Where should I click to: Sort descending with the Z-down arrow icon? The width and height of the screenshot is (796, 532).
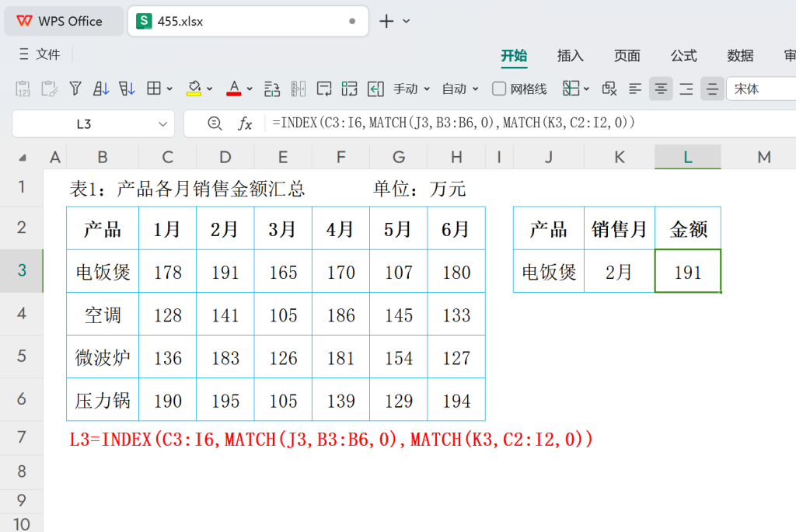click(x=127, y=89)
